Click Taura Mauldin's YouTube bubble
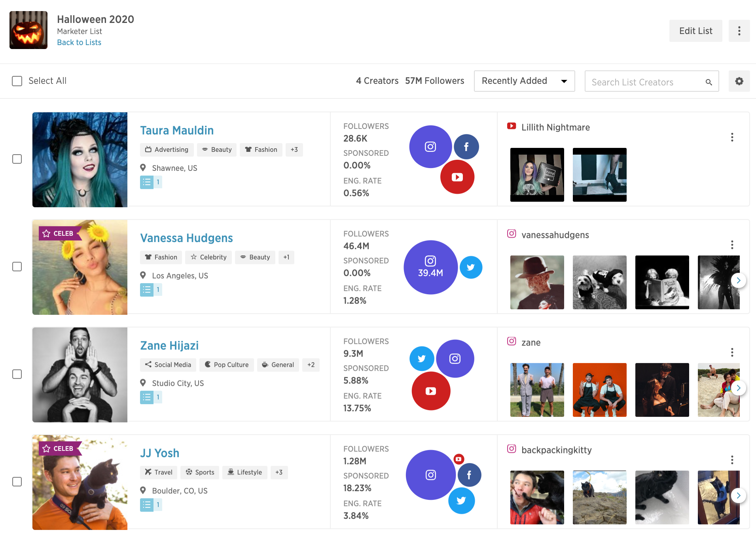The image size is (756, 537). click(x=457, y=177)
